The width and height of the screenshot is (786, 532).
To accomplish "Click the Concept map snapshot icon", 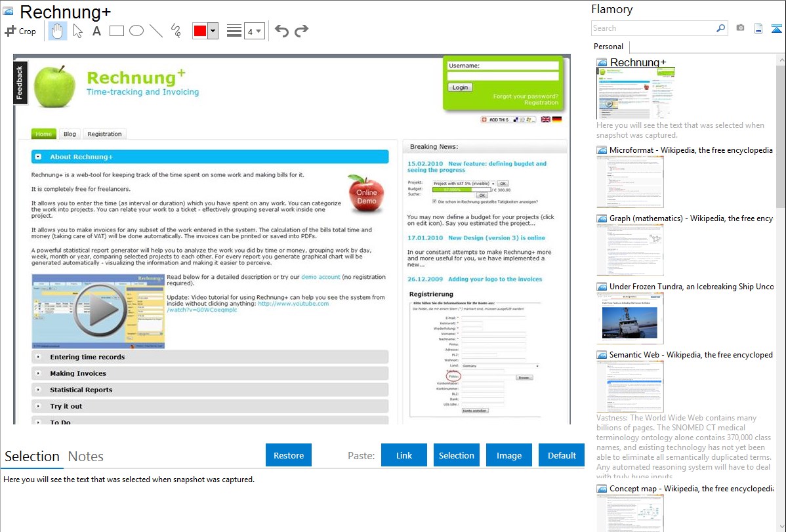I will point(602,489).
